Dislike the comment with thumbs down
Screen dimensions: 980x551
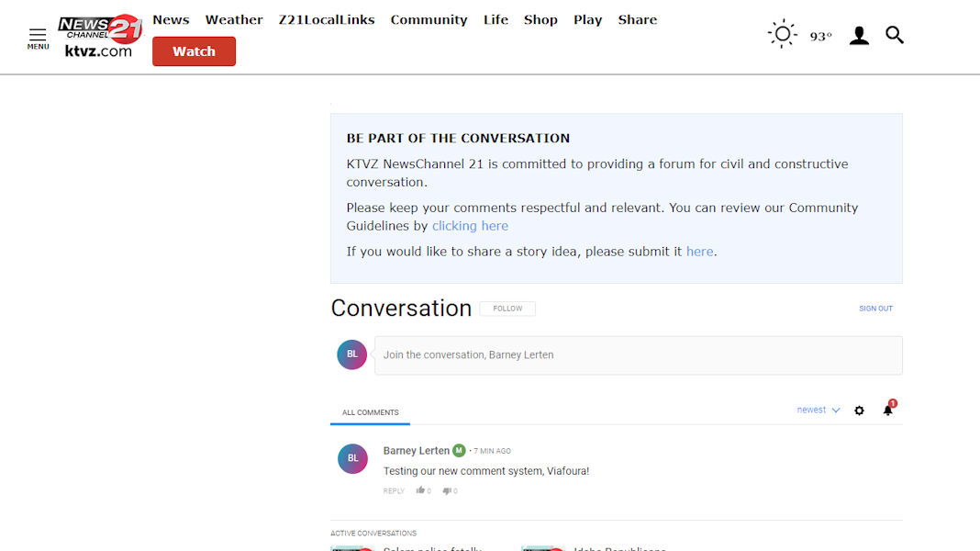pyautogui.click(x=447, y=490)
